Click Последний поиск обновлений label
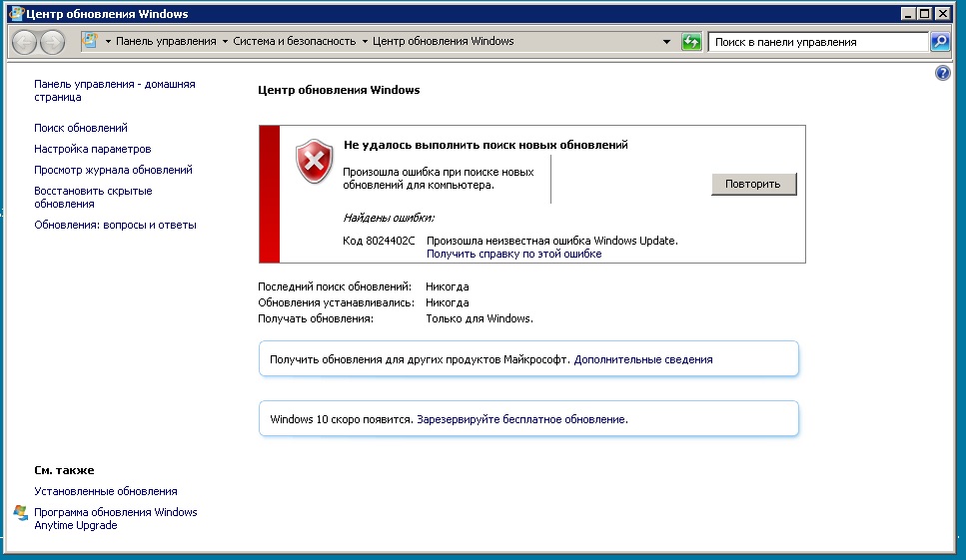This screenshot has width=966, height=560. 335,286
